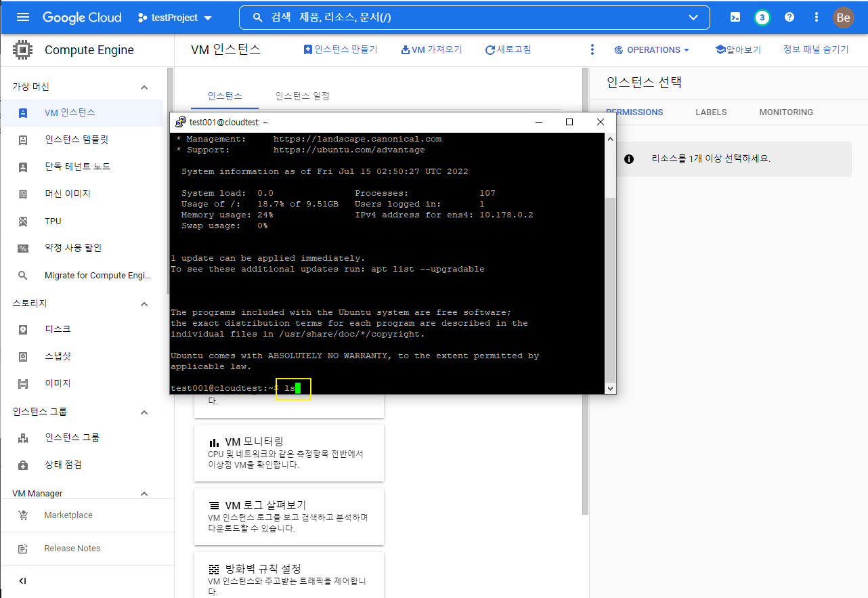Open 상태 점검 in sidebar
This screenshot has height=598, width=868.
coord(82,465)
